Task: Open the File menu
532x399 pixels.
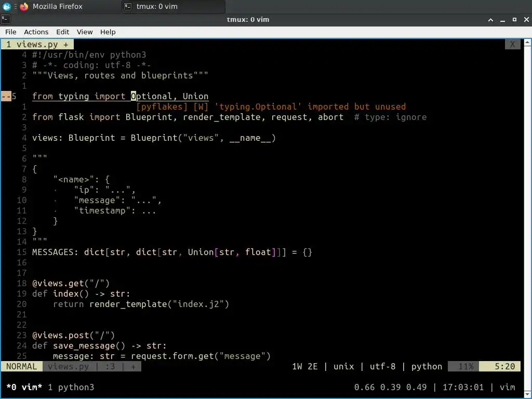Action: (10, 32)
